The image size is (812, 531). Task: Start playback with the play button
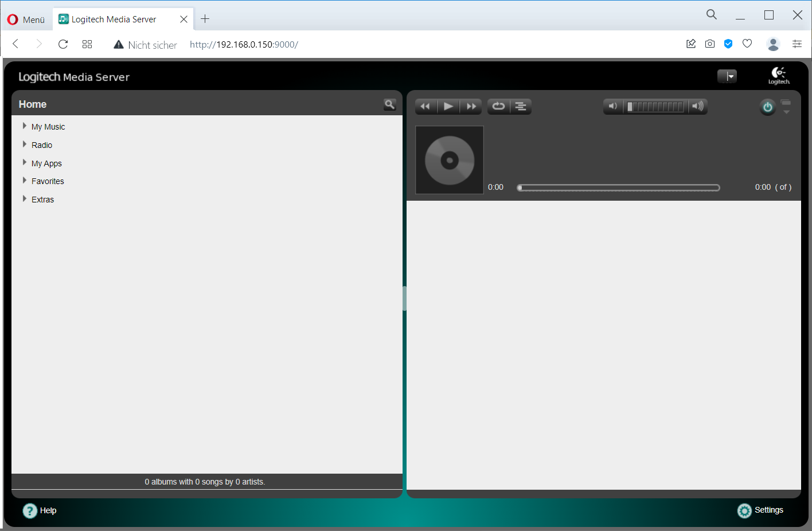448,107
